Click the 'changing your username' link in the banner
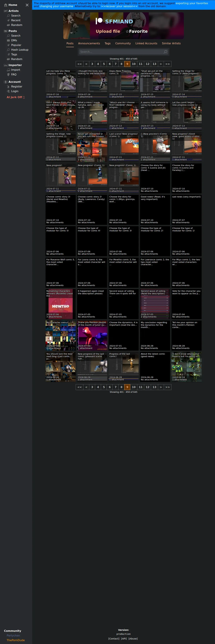The width and height of the screenshot is (215, 644). click(x=57, y=6)
